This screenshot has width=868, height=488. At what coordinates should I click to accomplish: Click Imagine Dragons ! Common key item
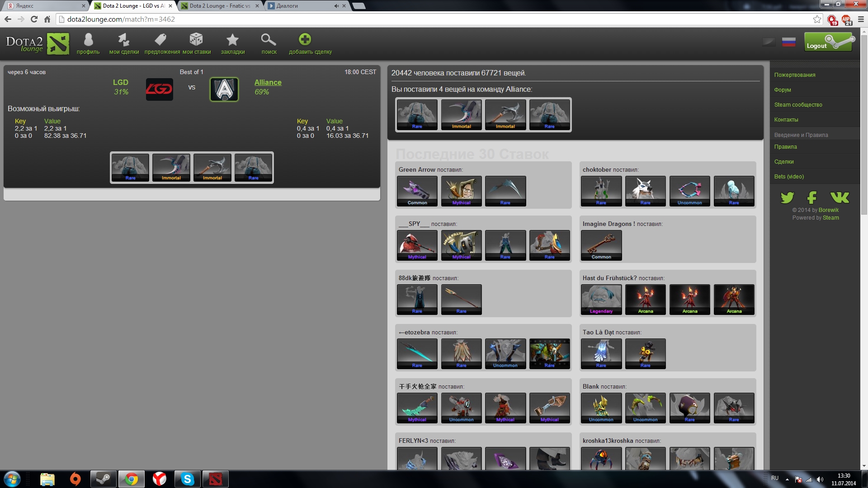[601, 245]
